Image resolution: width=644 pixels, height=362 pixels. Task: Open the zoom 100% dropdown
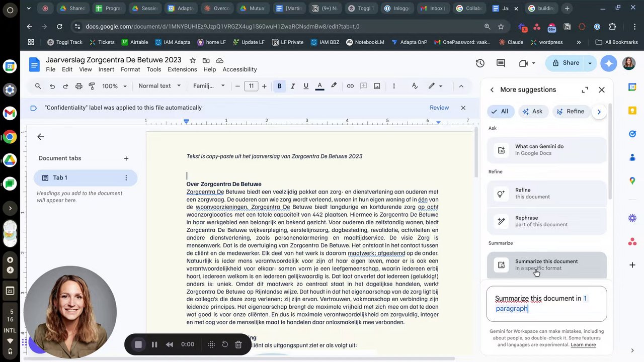click(115, 86)
